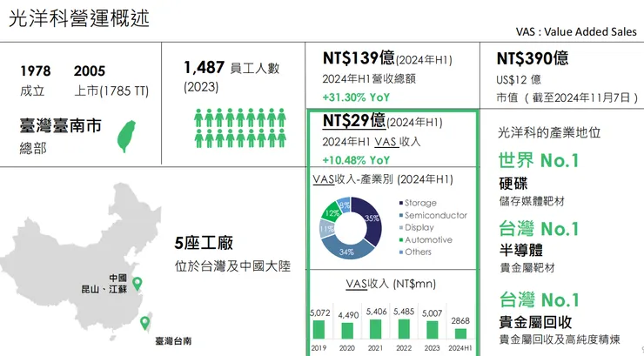The image size is (644, 356).
Task: Click the 位於台灣及中國大陸 caption
Action: click(x=232, y=266)
